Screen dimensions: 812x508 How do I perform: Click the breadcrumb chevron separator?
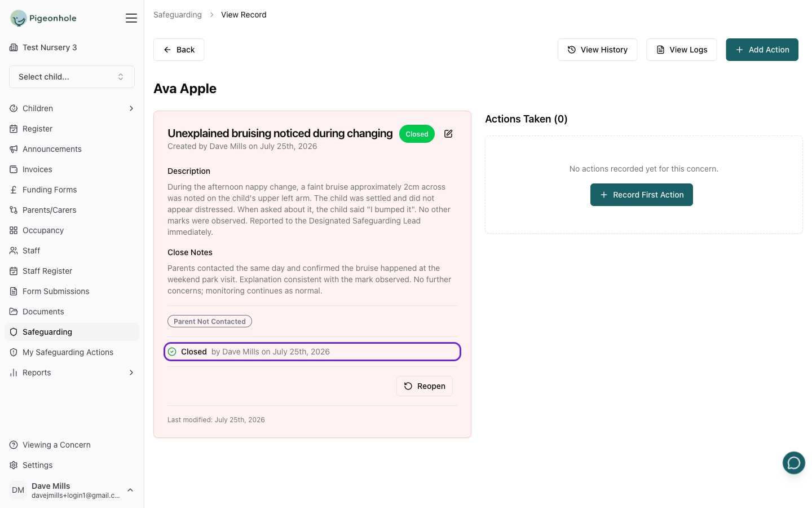pyautogui.click(x=211, y=15)
